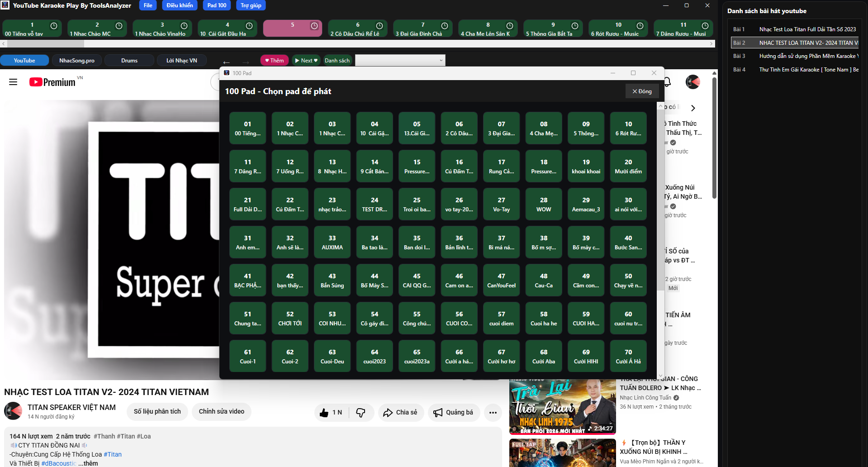Click the clock icon on highlighted pad 5
The width and height of the screenshot is (868, 467).
click(314, 26)
